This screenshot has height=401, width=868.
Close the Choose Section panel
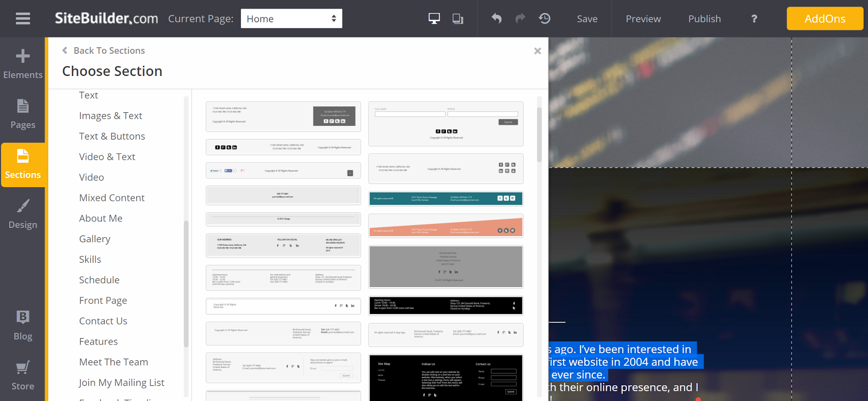(538, 51)
